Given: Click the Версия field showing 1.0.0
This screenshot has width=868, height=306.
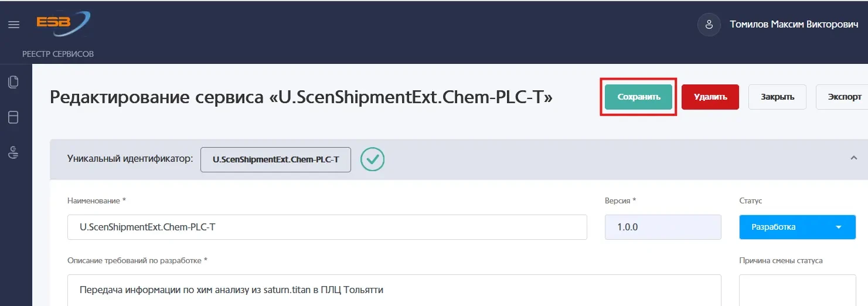Looking at the screenshot, I should click(663, 227).
